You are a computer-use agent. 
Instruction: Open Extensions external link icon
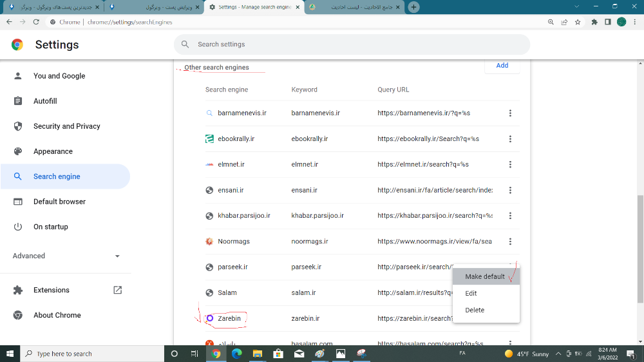[x=117, y=290]
